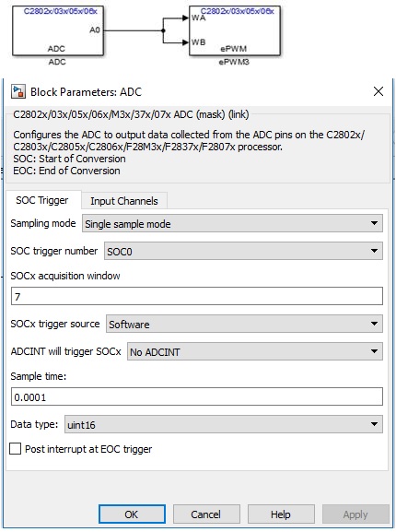Expand the SOCx trigger source dropdown
Viewport: 396px width, 532px height.
click(x=244, y=324)
